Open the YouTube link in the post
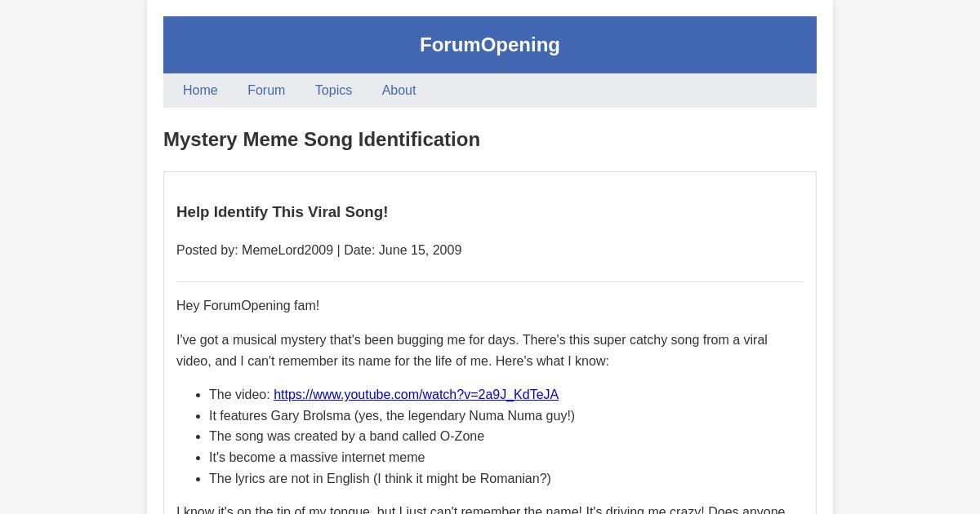980x514 pixels. coord(416,394)
